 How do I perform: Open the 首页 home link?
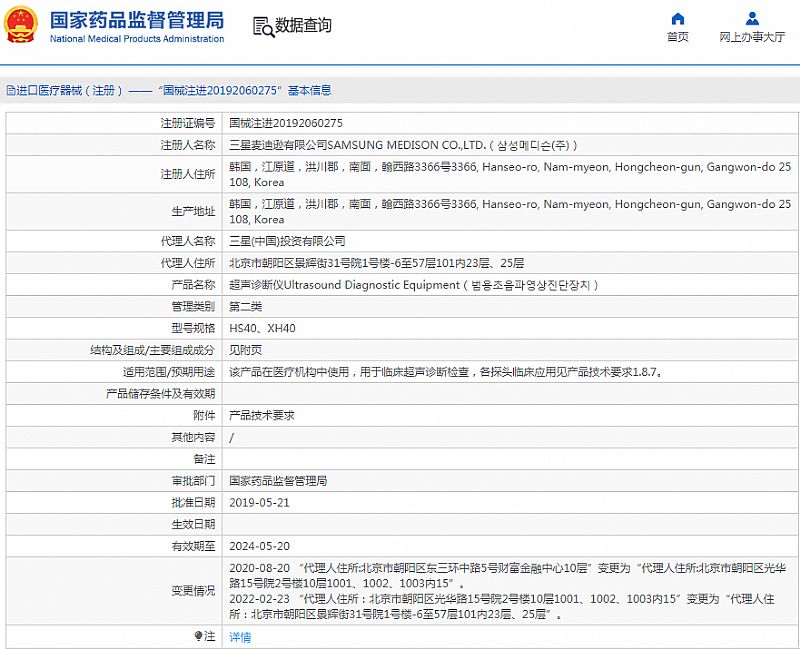[x=678, y=37]
